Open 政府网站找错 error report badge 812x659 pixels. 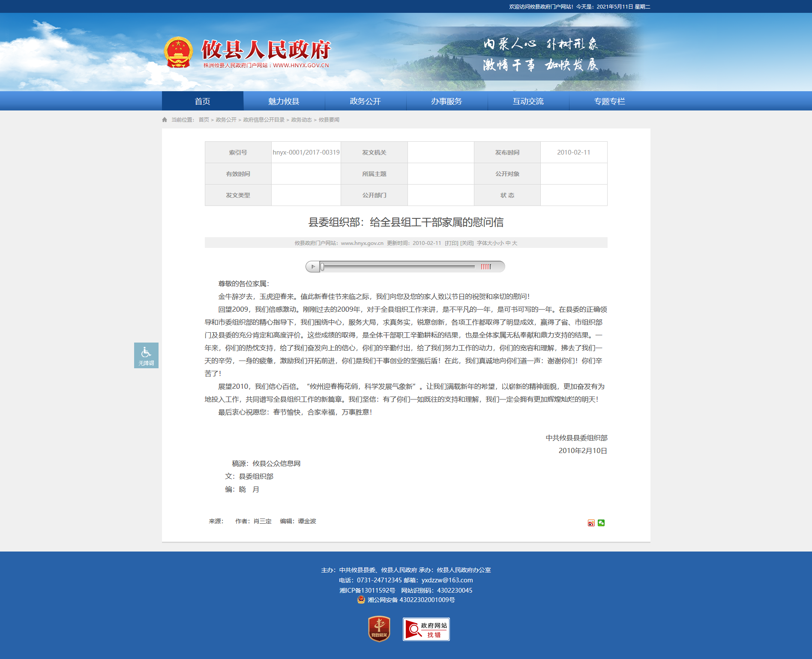tap(426, 629)
